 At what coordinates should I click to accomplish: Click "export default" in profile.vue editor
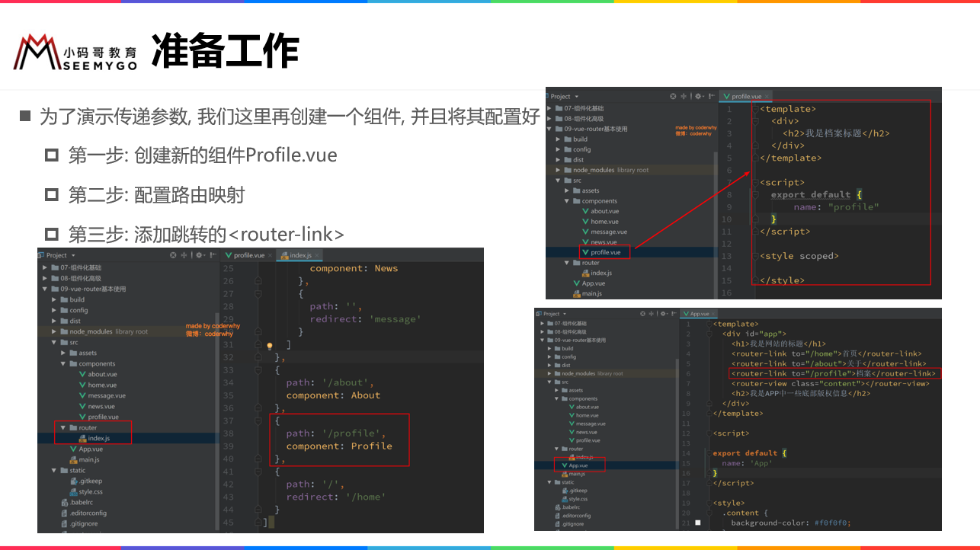pos(809,194)
